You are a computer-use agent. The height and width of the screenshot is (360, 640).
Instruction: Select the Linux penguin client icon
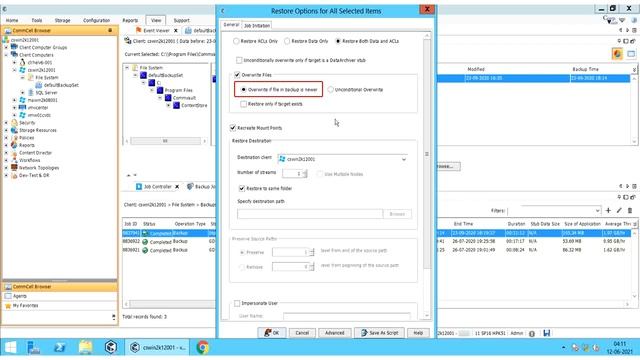[x=22, y=62]
